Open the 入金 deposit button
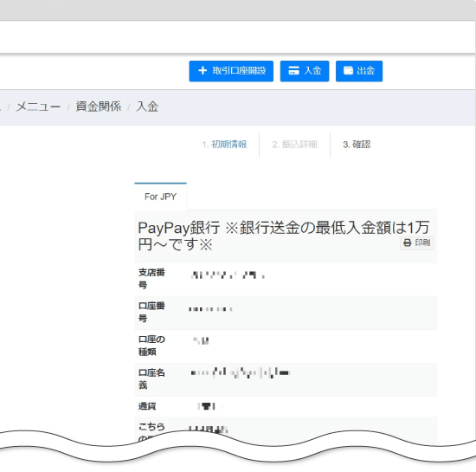476x472 pixels. point(305,71)
